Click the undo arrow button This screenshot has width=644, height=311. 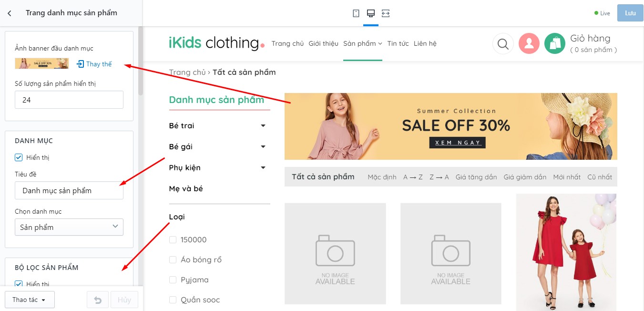click(98, 300)
